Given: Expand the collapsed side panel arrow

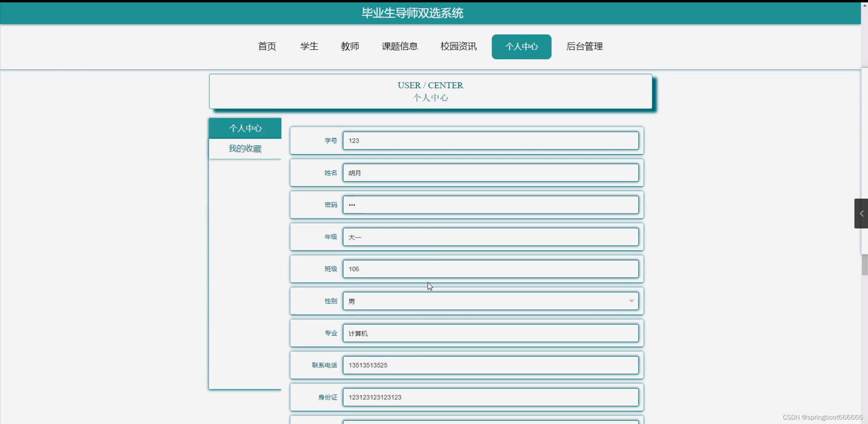Looking at the screenshot, I should [x=861, y=214].
